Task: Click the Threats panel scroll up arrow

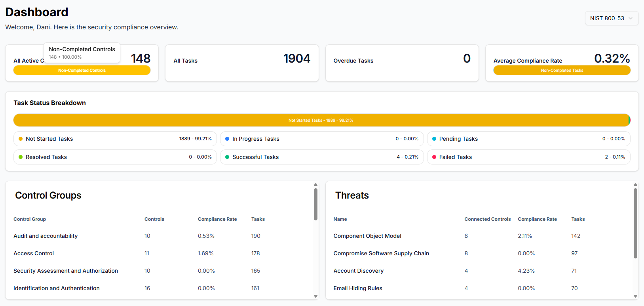Action: (x=635, y=184)
